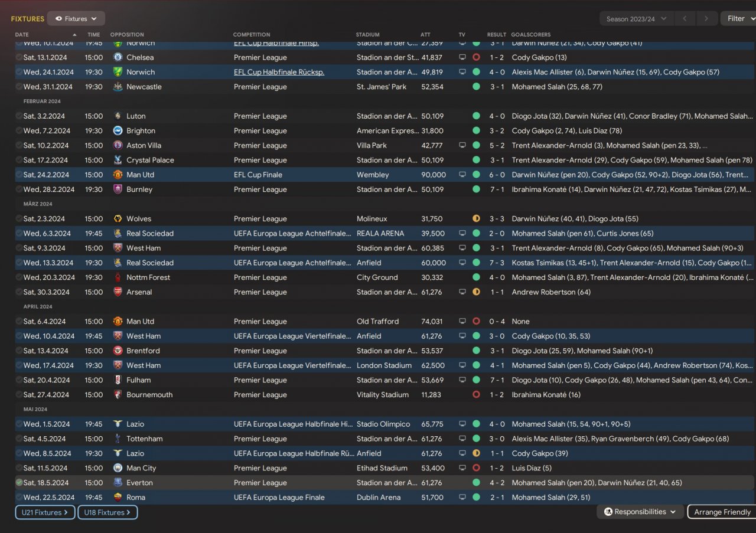
Task: Expand the Responsibilities menu
Action: [640, 512]
